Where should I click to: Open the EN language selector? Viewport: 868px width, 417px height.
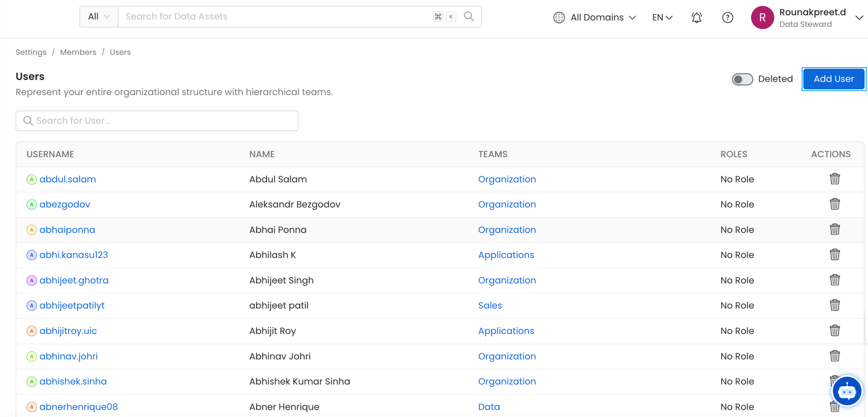[662, 18]
